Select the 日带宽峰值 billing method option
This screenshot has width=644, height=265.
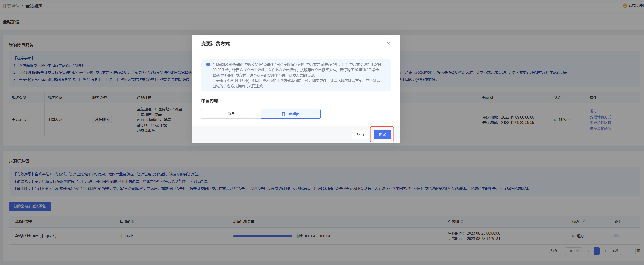(x=291, y=114)
